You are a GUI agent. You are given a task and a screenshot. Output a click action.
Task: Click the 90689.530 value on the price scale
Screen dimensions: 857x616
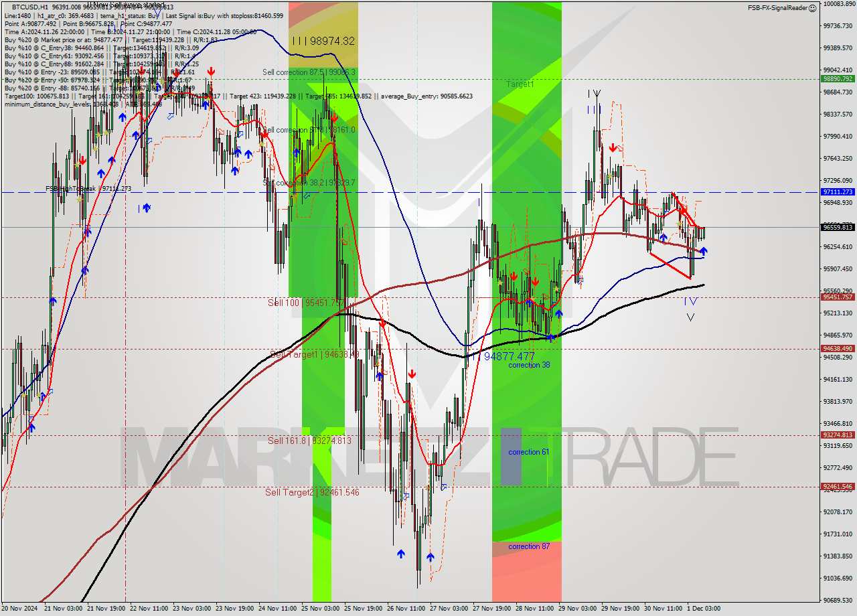838,600
